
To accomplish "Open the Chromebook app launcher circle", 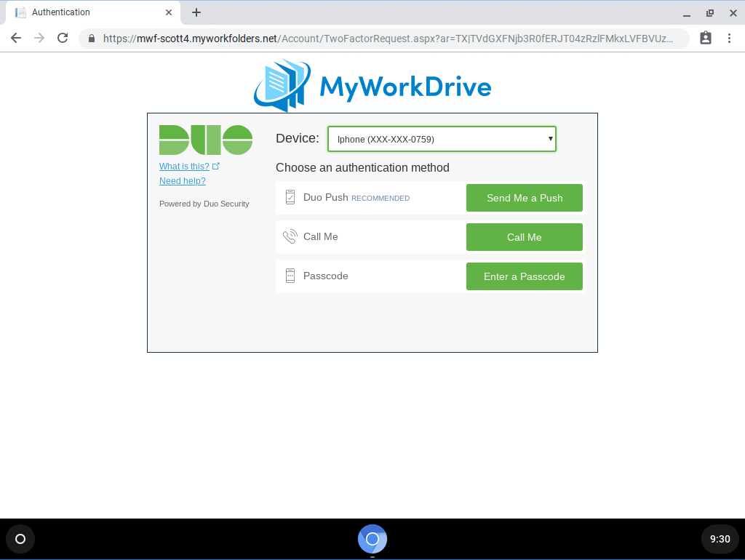I will point(20,539).
